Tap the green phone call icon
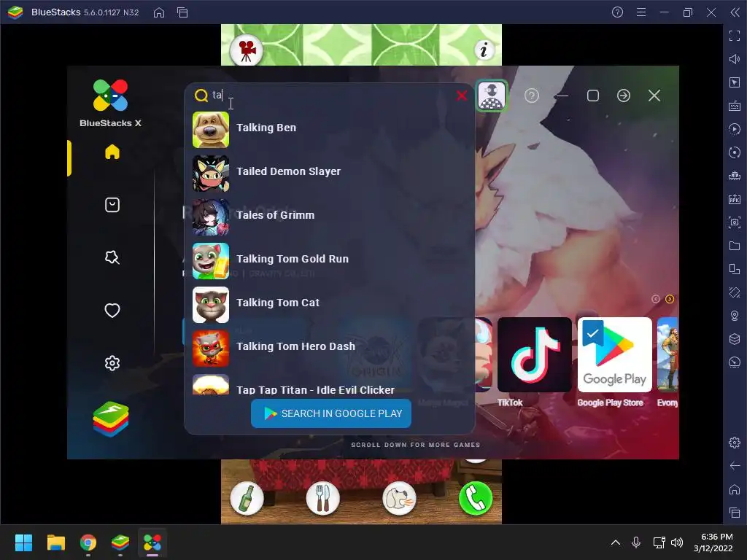 click(476, 498)
